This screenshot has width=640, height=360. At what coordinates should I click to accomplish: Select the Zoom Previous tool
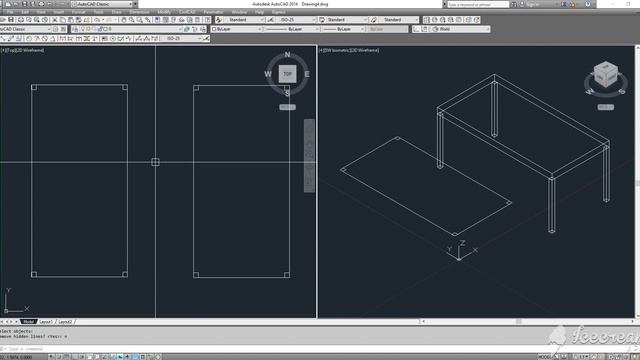(x=147, y=20)
